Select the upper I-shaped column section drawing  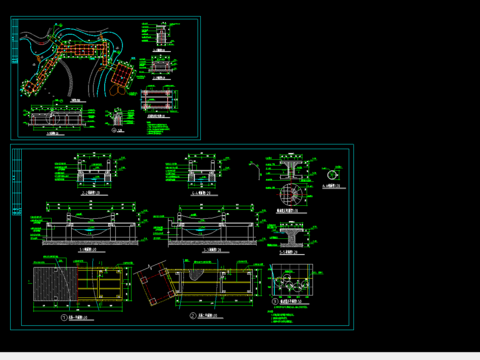(x=291, y=169)
